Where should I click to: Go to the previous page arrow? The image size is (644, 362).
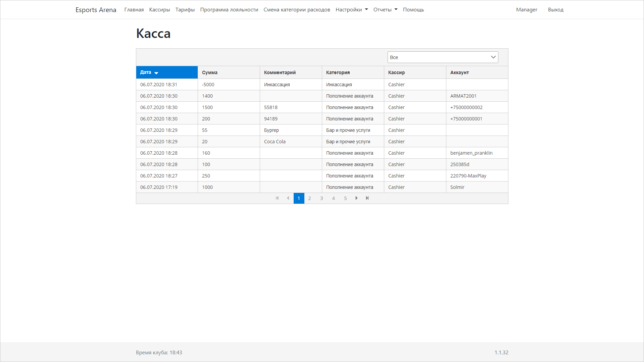pos(288,198)
